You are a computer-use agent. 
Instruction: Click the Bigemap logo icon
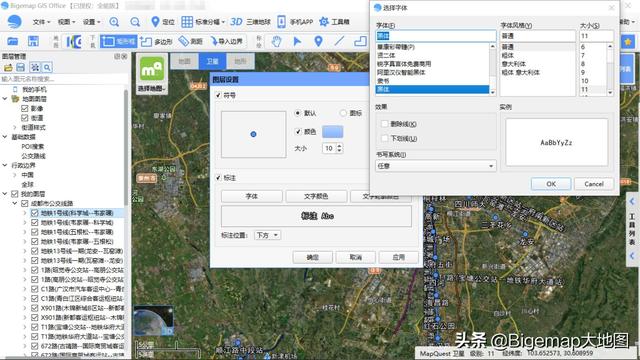pyautogui.click(x=15, y=22)
